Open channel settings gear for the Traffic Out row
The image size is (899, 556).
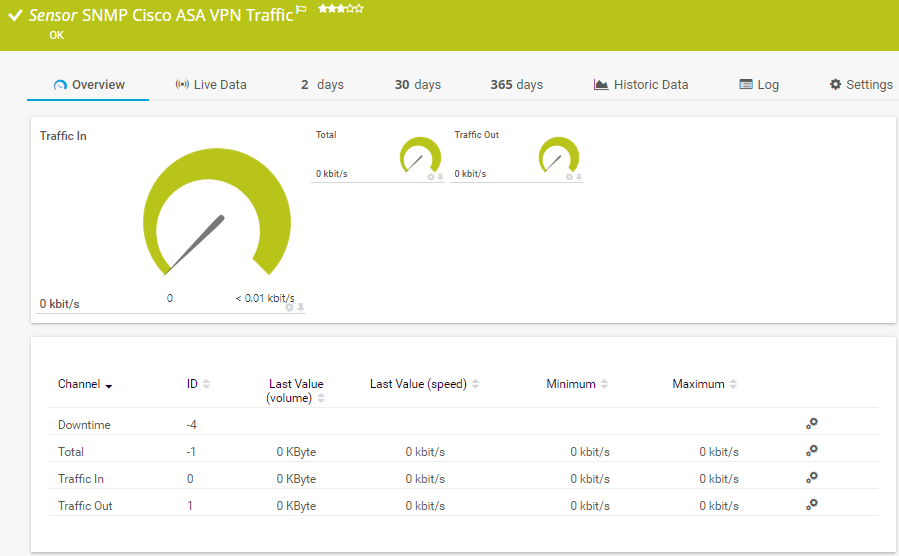[812, 505]
